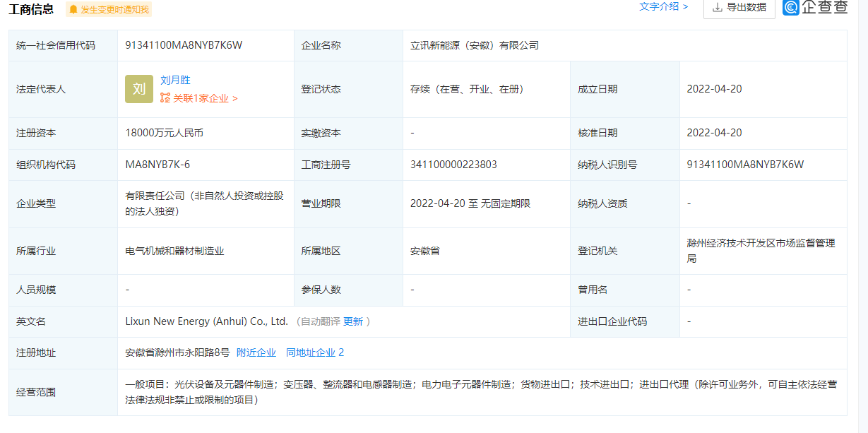The height and width of the screenshot is (433, 868).
Task: Open the 文字介绍 link
Action: (x=664, y=6)
